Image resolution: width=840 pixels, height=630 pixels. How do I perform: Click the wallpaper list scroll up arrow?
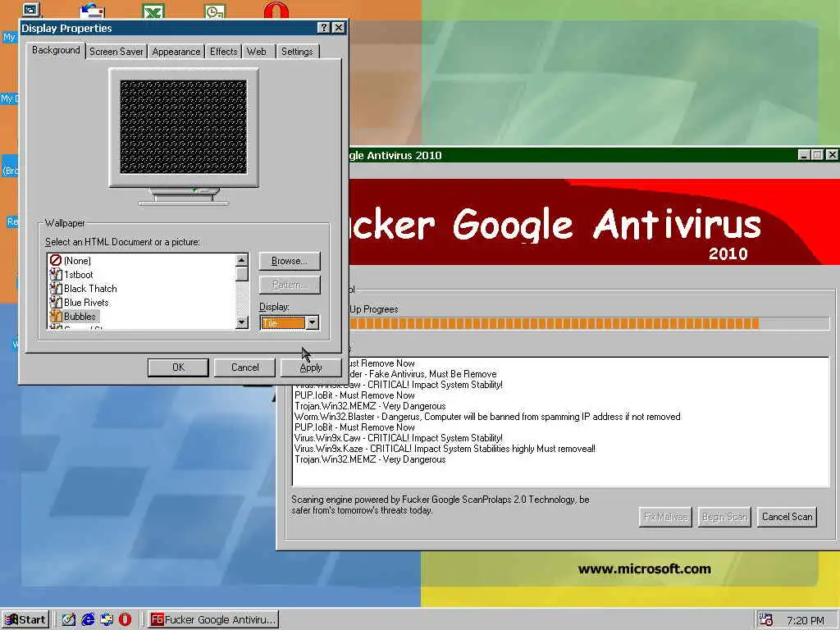coord(242,260)
